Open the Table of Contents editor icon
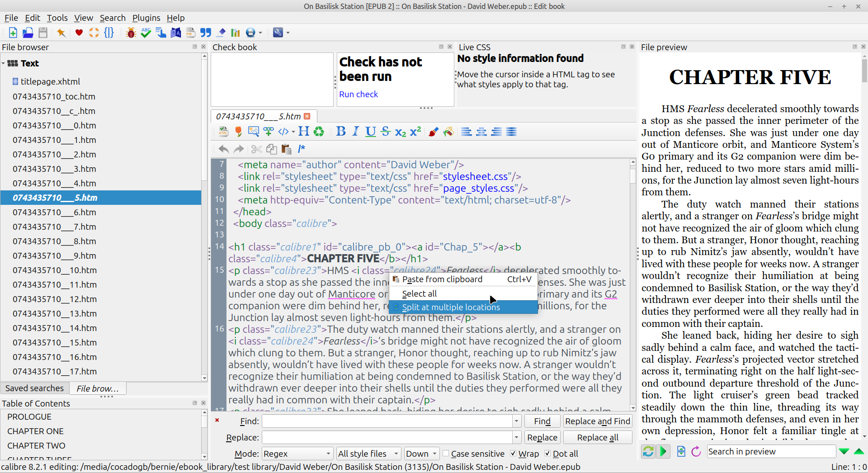 [161, 33]
